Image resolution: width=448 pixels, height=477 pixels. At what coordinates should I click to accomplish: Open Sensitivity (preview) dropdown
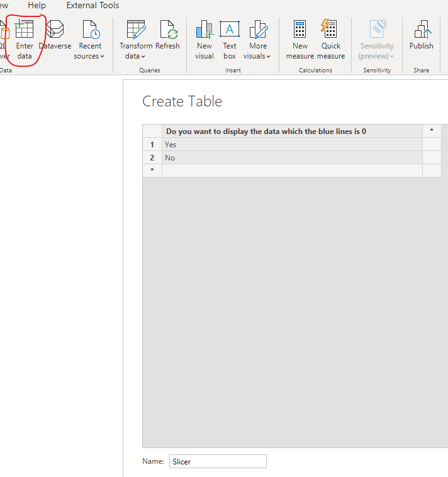[377, 40]
